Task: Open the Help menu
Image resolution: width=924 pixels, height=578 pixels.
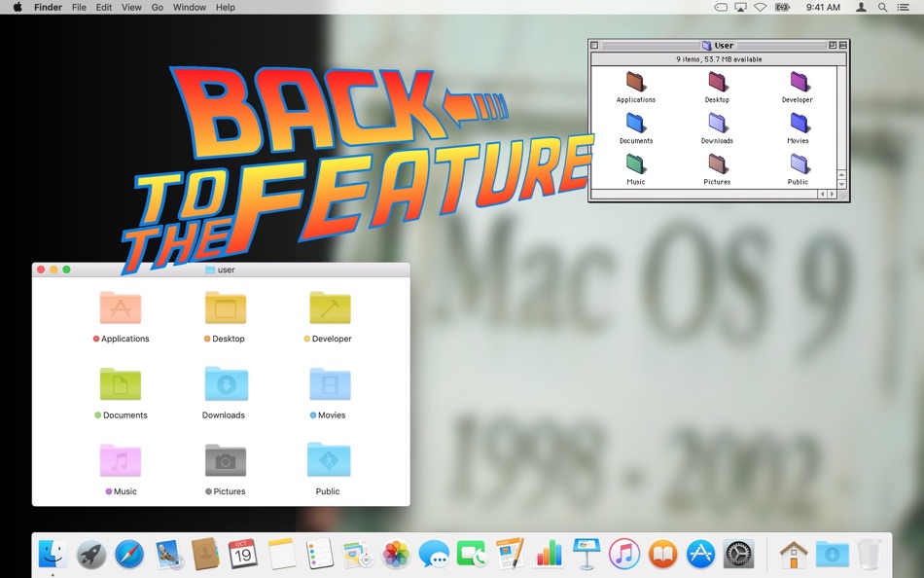Action: [x=225, y=7]
